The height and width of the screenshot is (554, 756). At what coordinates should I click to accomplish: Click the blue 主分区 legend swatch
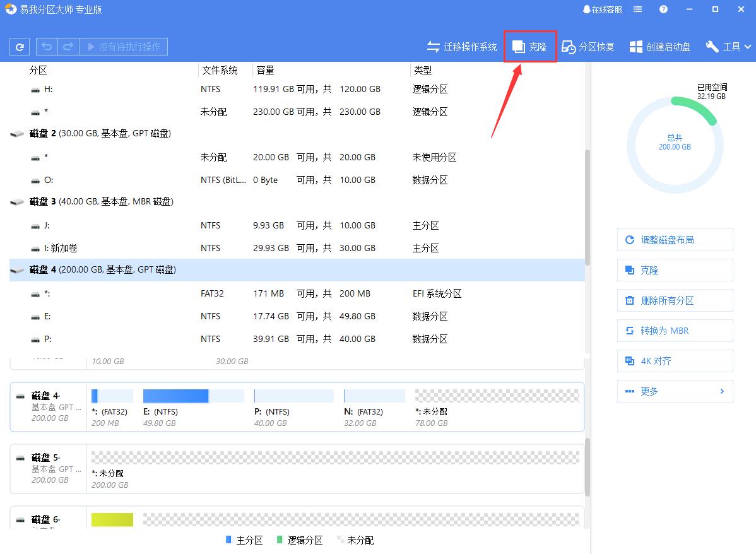(228, 539)
